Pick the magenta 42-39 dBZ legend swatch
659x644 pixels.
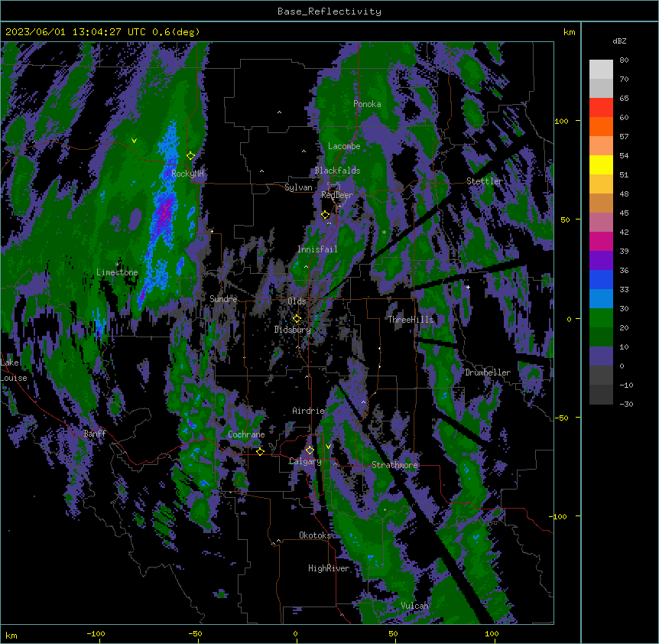[601, 241]
